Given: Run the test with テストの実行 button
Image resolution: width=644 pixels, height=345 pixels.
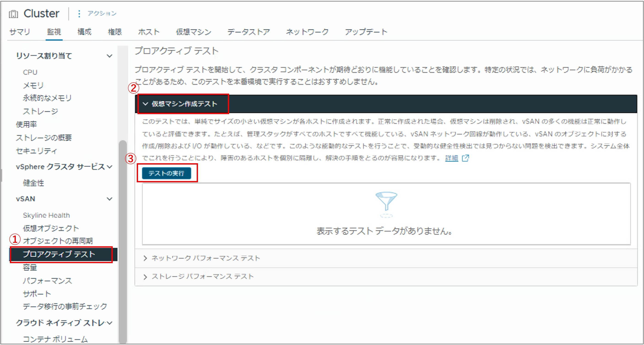Looking at the screenshot, I should tap(167, 173).
